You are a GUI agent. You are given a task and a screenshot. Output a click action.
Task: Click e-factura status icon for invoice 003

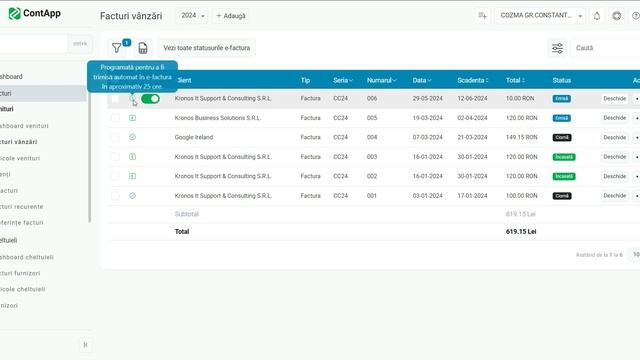tap(132, 157)
